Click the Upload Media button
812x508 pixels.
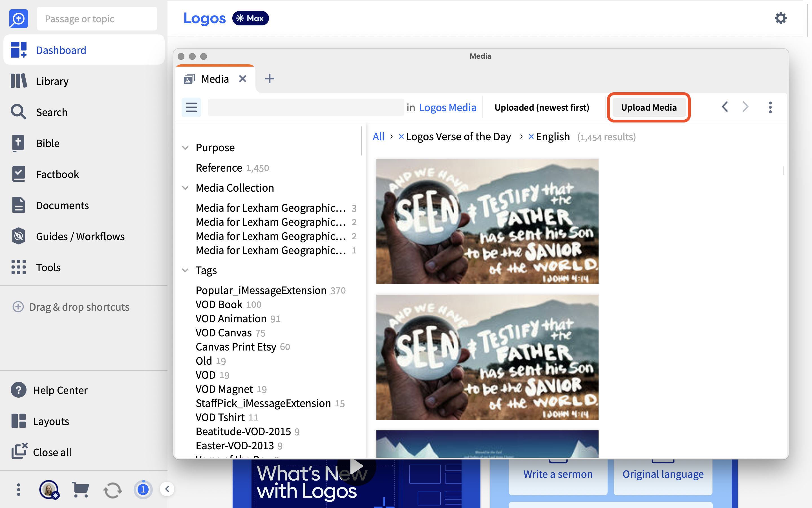point(648,108)
